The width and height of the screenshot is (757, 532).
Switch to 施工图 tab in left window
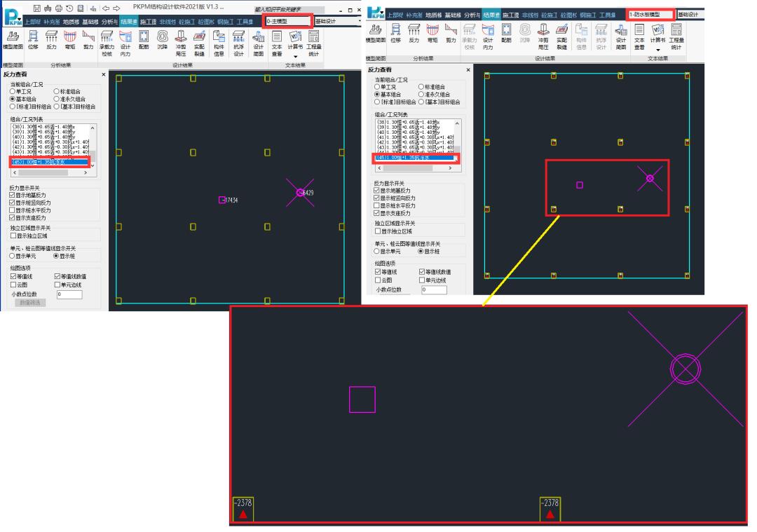point(148,22)
